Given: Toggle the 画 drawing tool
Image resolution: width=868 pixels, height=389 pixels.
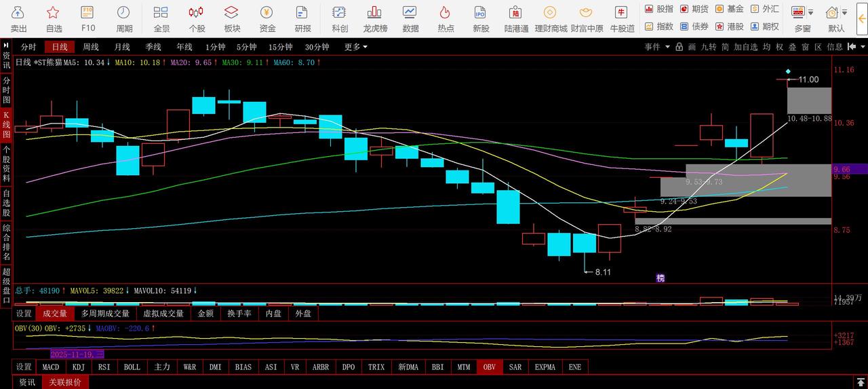Looking at the screenshot, I should click(692, 47).
